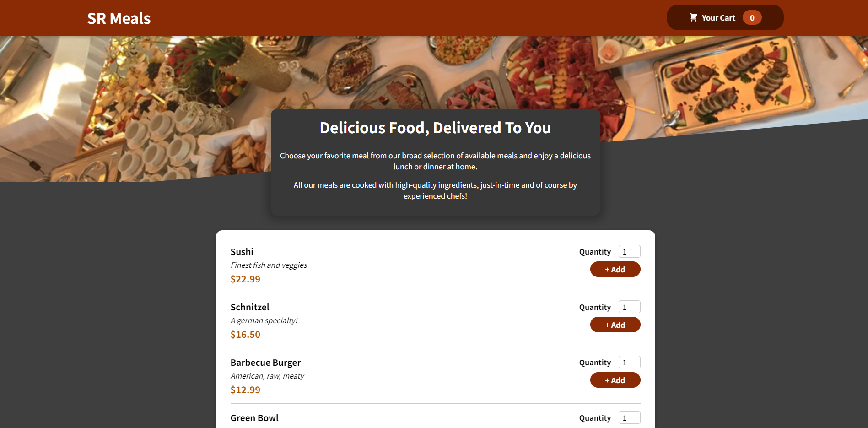The width and height of the screenshot is (868, 428).
Task: Click the $16.50 Schnitzel price
Action: point(245,335)
